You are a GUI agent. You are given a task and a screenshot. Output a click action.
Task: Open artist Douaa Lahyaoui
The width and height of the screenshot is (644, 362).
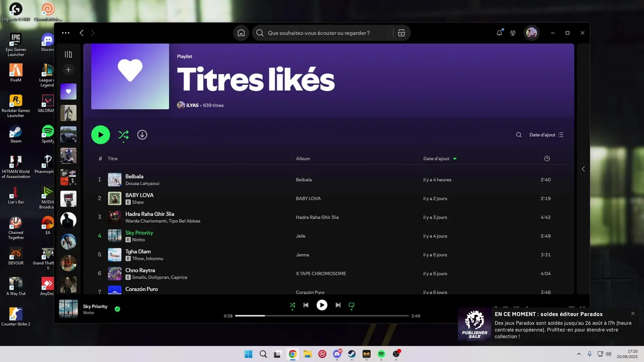click(142, 184)
